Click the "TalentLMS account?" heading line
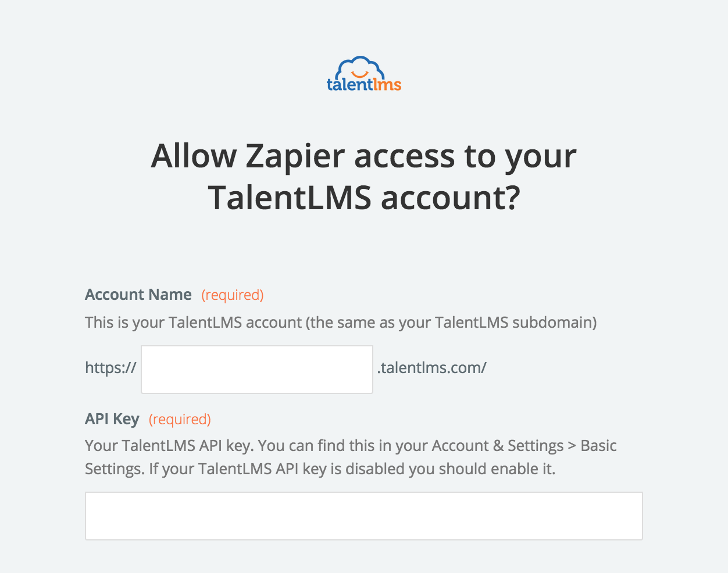This screenshot has width=728, height=573. [364, 198]
